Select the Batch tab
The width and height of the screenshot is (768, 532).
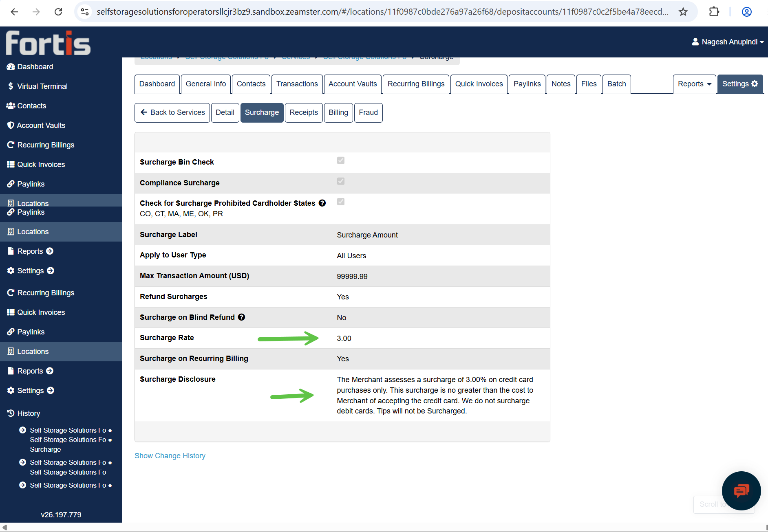pyautogui.click(x=616, y=84)
